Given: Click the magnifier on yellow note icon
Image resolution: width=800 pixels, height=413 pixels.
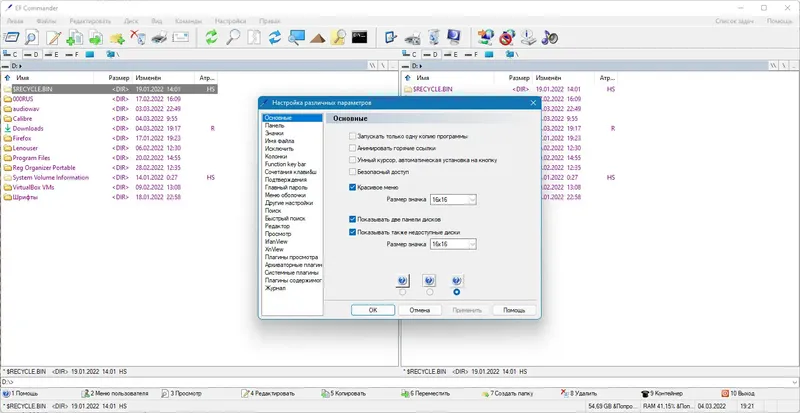Looking at the screenshot, I should tap(338, 37).
